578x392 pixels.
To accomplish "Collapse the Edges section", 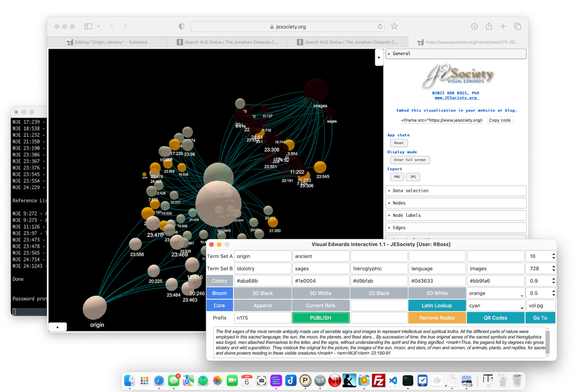I will tap(456, 228).
